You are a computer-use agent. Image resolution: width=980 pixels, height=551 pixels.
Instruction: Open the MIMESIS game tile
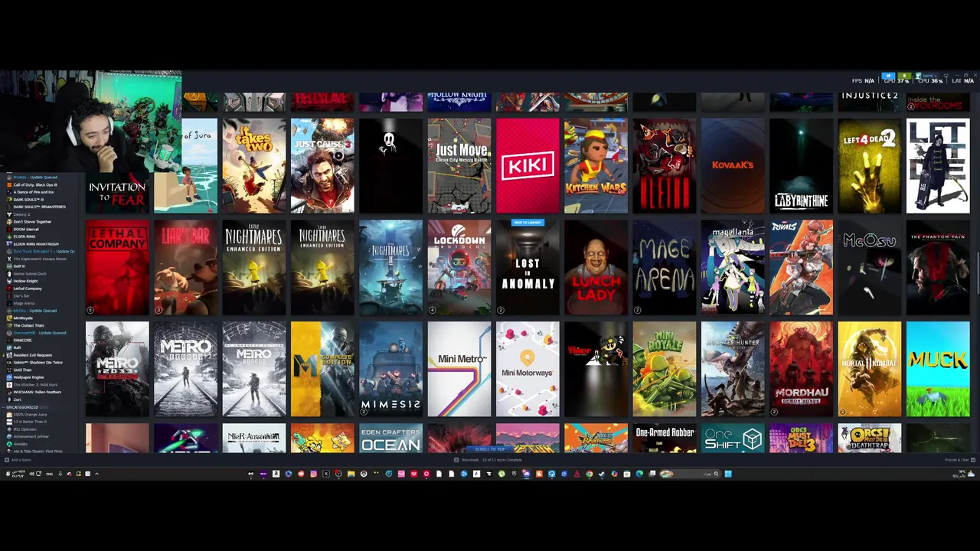390,369
